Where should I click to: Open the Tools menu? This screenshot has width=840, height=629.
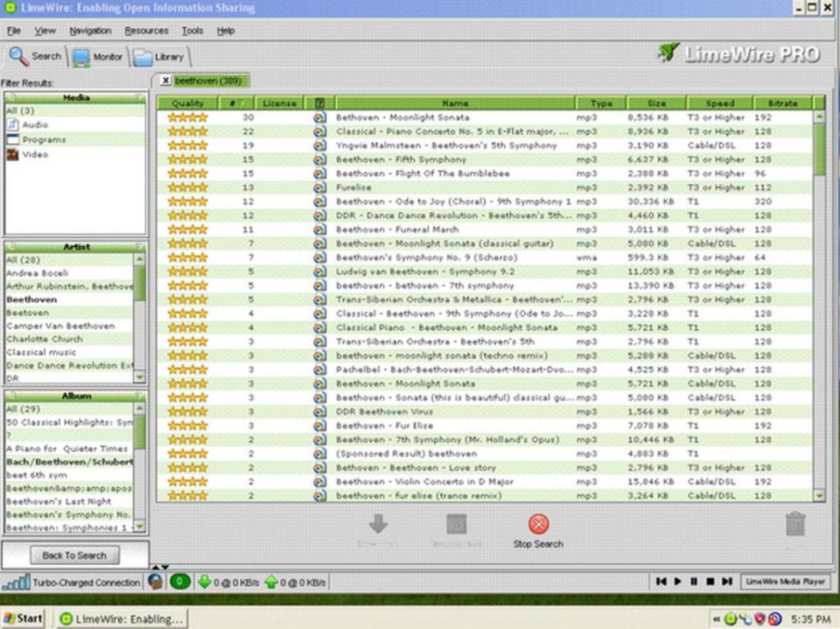coord(192,31)
